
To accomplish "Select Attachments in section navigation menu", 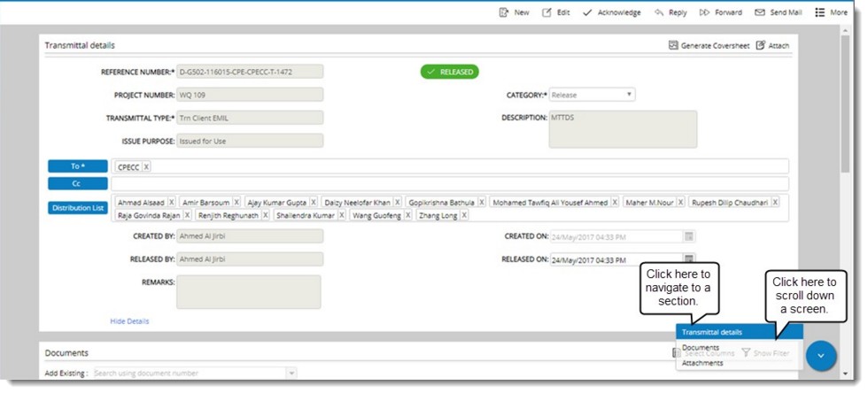I will 702,363.
